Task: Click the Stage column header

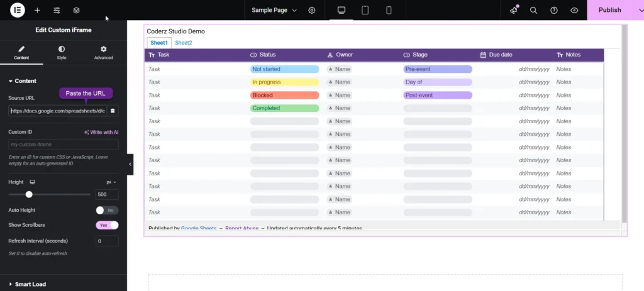Action: click(416, 55)
